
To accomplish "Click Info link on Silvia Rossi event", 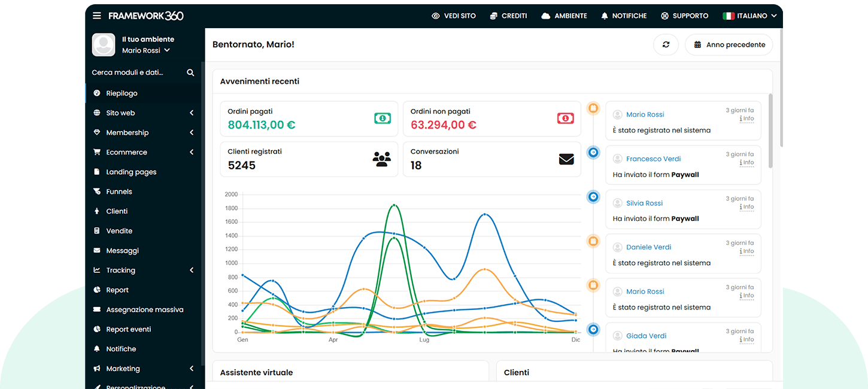I will click(748, 207).
